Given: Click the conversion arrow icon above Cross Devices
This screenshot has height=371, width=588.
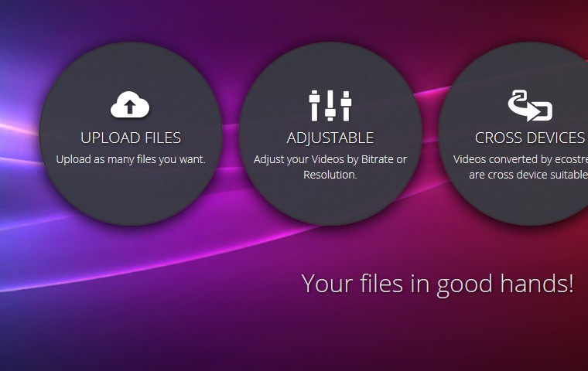Looking at the screenshot, I should (x=529, y=105).
